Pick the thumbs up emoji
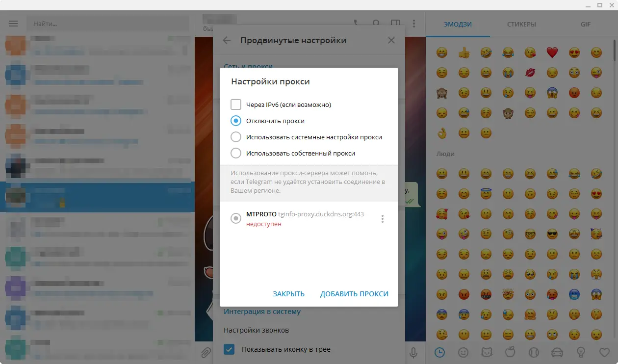This screenshot has width=618, height=364. click(x=464, y=52)
